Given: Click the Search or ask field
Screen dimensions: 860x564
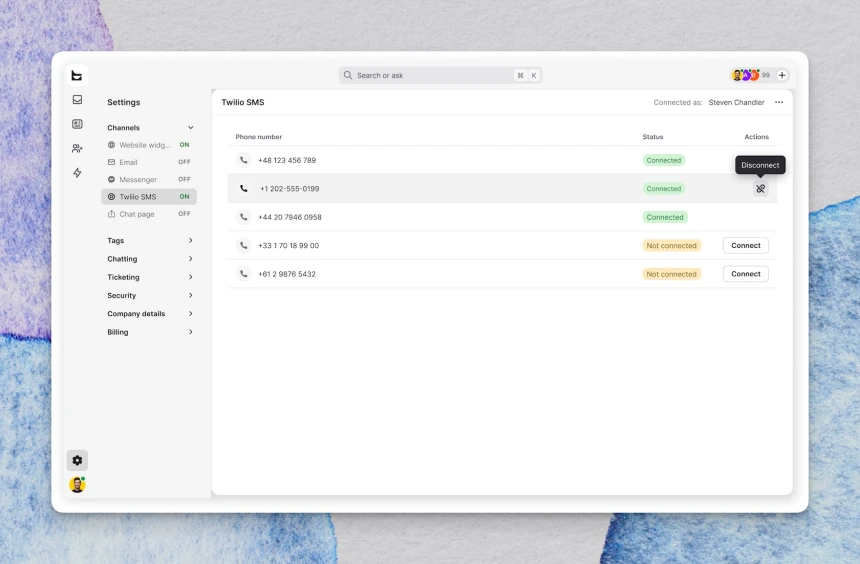Looking at the screenshot, I should coord(440,75).
